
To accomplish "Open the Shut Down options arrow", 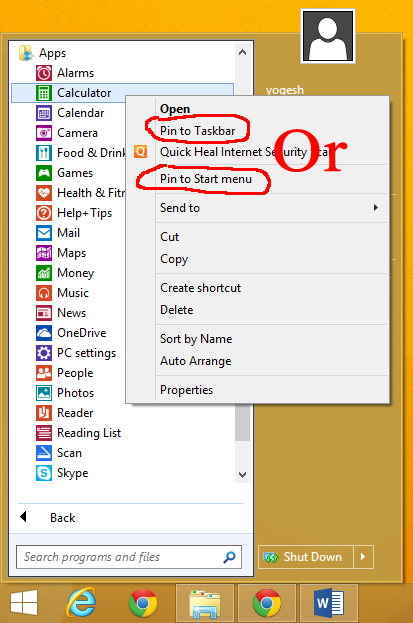I will (x=363, y=557).
